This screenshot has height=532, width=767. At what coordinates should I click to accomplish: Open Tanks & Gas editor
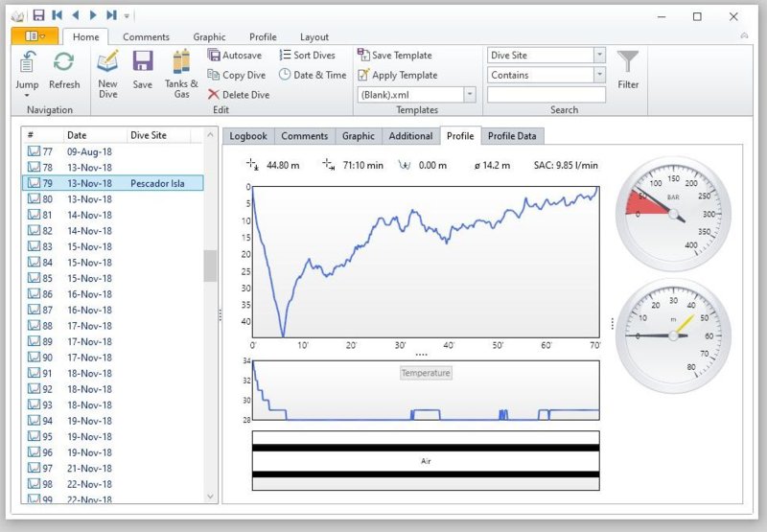pyautogui.click(x=181, y=63)
